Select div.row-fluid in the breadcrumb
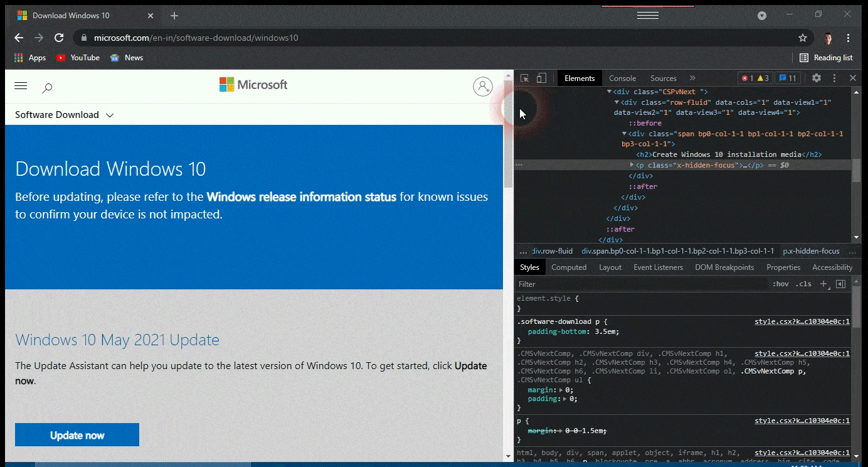Image resolution: width=868 pixels, height=467 pixels. [x=552, y=251]
